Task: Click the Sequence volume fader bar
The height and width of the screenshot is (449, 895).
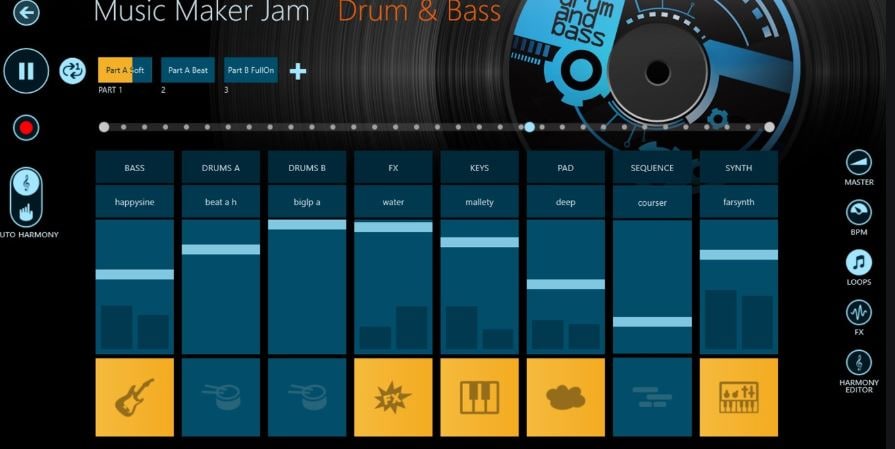Action: click(652, 322)
